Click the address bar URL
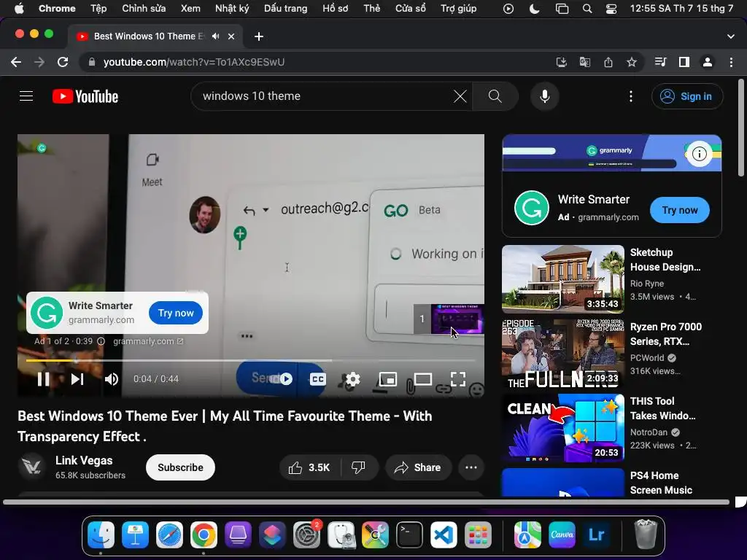747x560 pixels. coord(194,62)
